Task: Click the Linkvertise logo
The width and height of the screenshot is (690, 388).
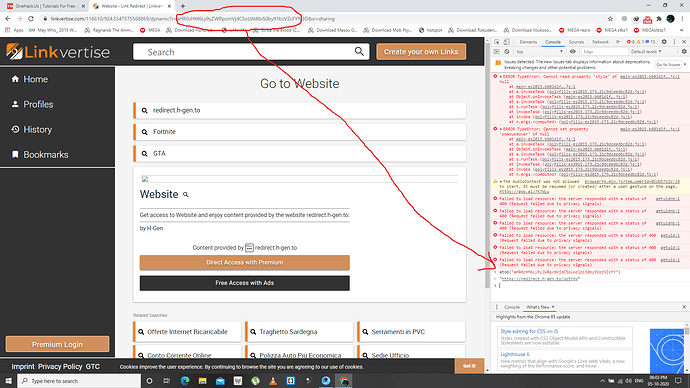Action: [58, 51]
